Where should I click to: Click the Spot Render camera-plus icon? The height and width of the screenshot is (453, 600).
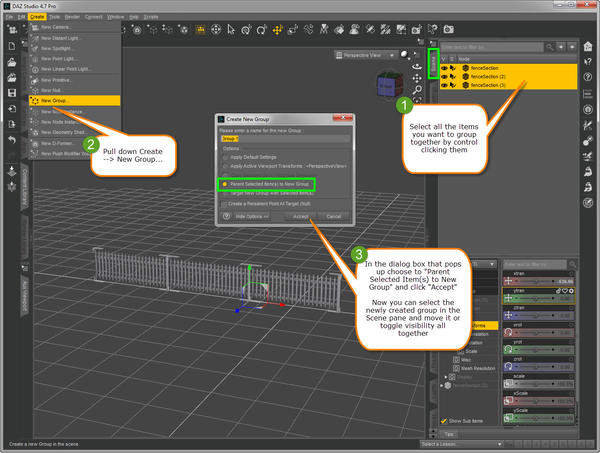coord(416,29)
